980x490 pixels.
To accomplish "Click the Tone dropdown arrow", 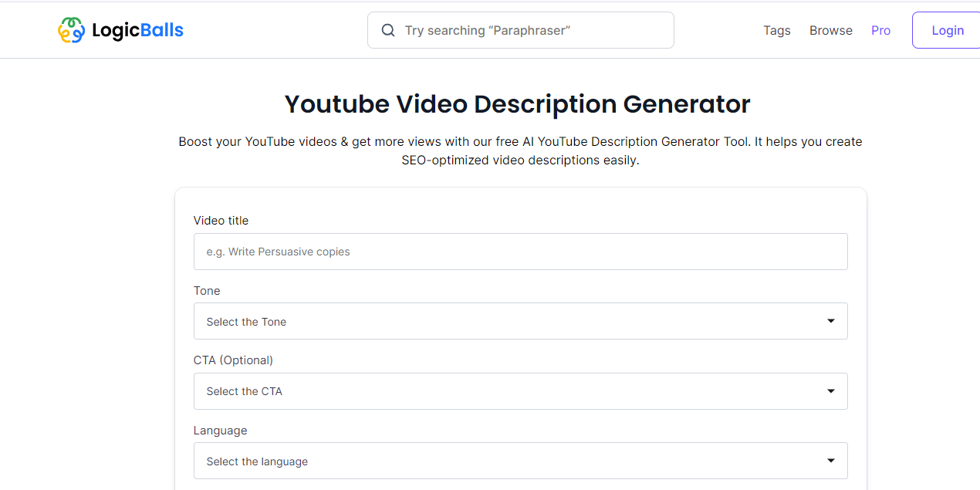I will click(831, 321).
